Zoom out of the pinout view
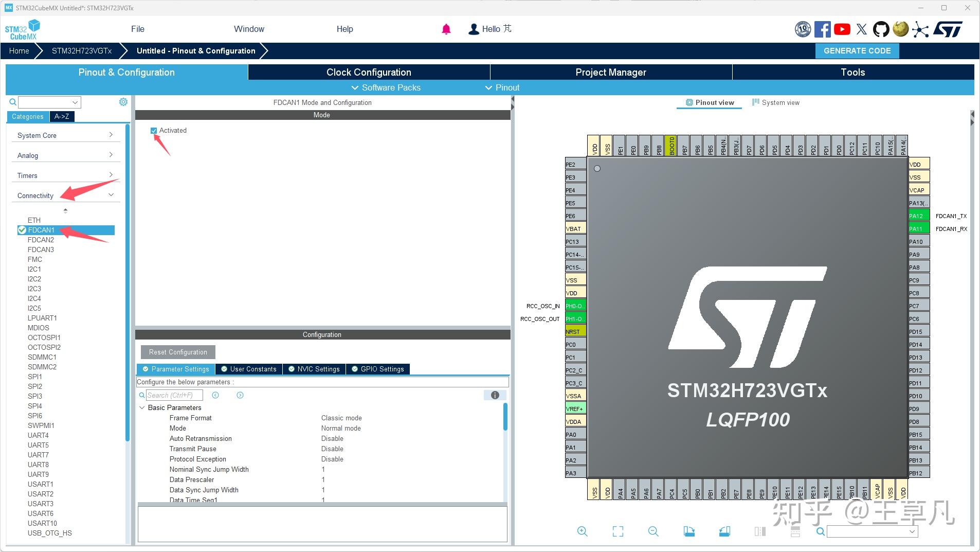The height and width of the screenshot is (552, 980). point(654,531)
